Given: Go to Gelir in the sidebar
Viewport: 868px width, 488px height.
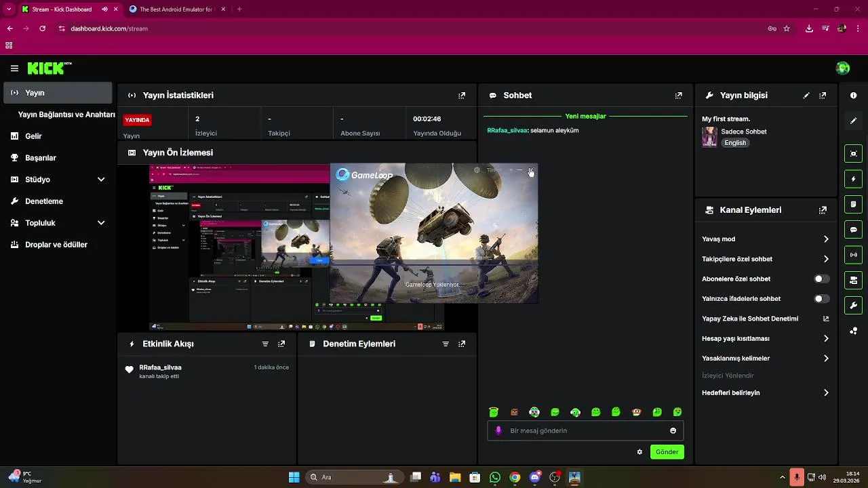Looking at the screenshot, I should pyautogui.click(x=58, y=136).
